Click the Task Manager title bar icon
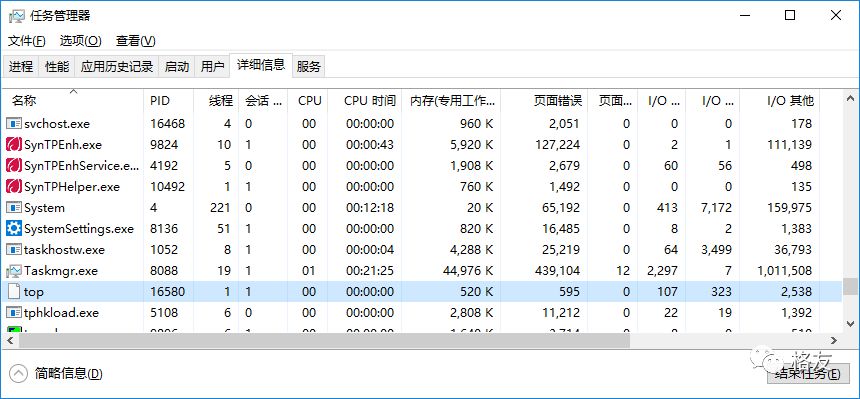Viewport: 860px width, 399px height. click(x=16, y=15)
